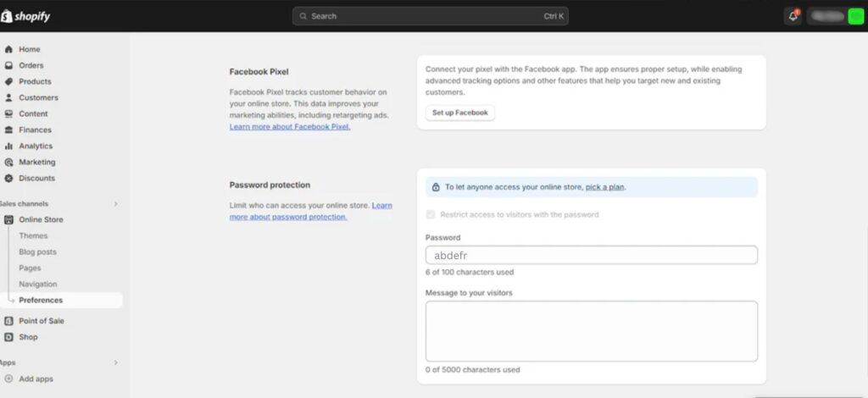Click the Password input field
The height and width of the screenshot is (398, 868).
[591, 255]
